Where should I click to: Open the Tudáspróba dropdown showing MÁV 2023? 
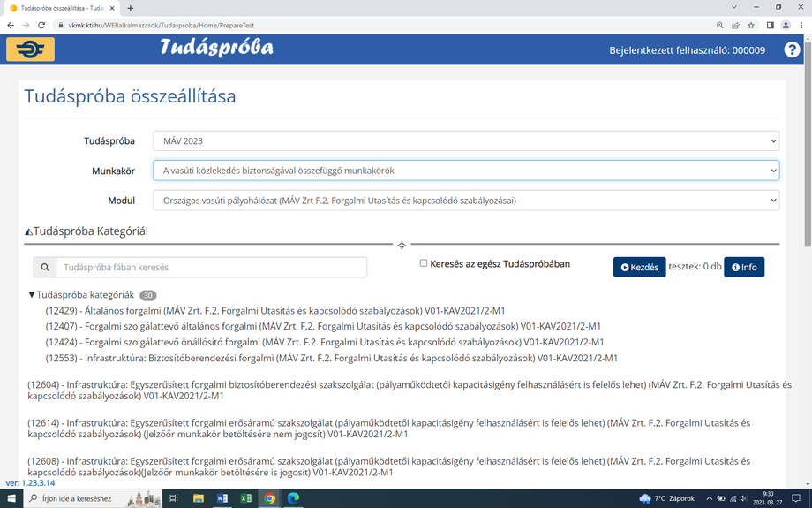click(466, 141)
